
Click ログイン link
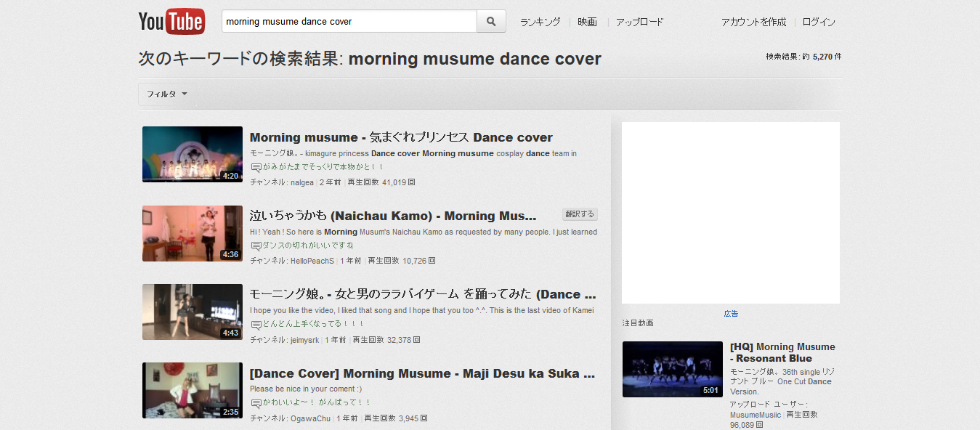tap(819, 22)
